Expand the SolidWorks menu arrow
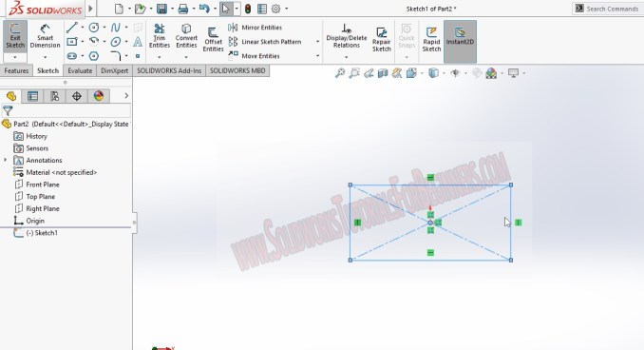The width and height of the screenshot is (644, 350). click(90, 9)
